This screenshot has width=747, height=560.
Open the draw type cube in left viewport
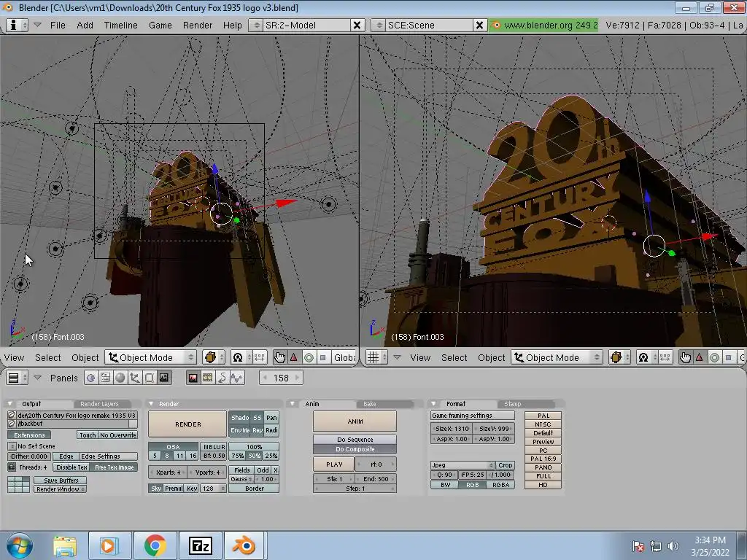click(214, 357)
